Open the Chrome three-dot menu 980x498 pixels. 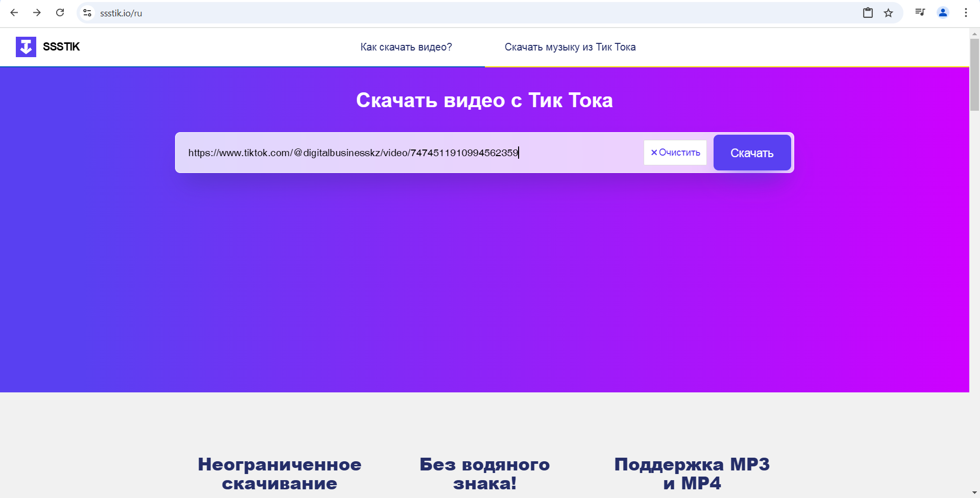click(966, 12)
